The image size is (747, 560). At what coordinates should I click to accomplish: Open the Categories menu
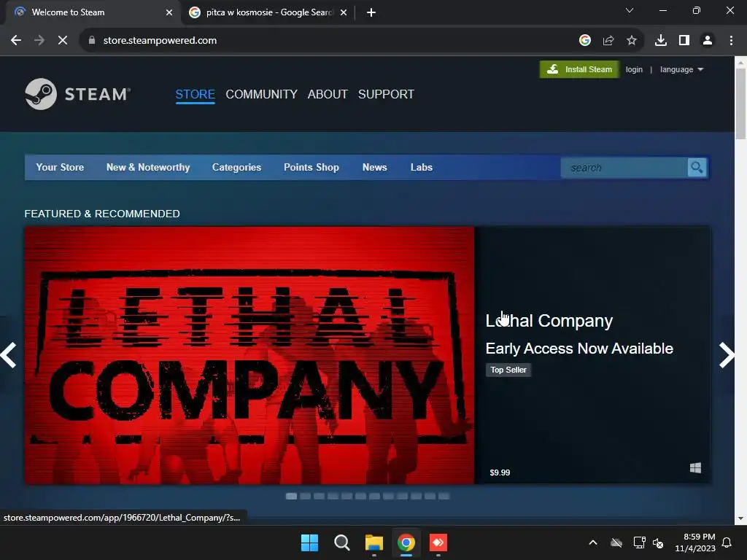(237, 167)
